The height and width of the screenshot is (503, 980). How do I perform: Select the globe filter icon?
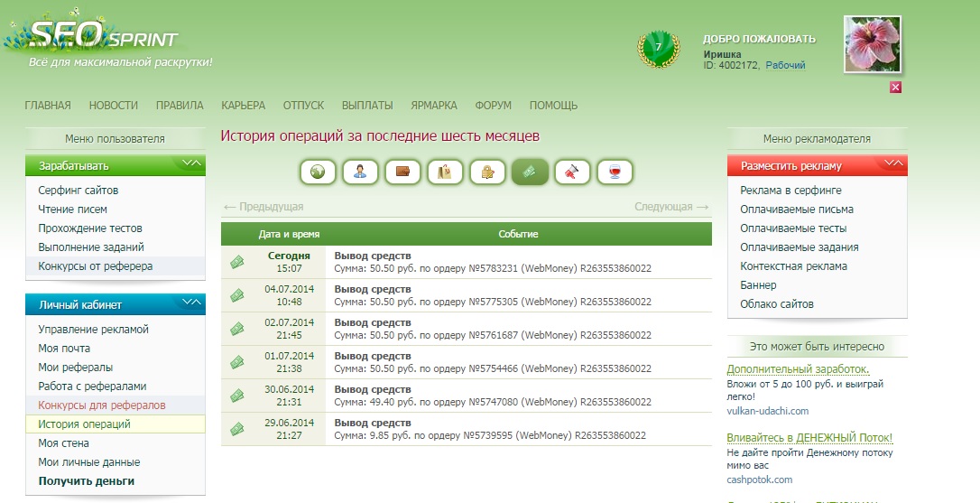(x=318, y=172)
